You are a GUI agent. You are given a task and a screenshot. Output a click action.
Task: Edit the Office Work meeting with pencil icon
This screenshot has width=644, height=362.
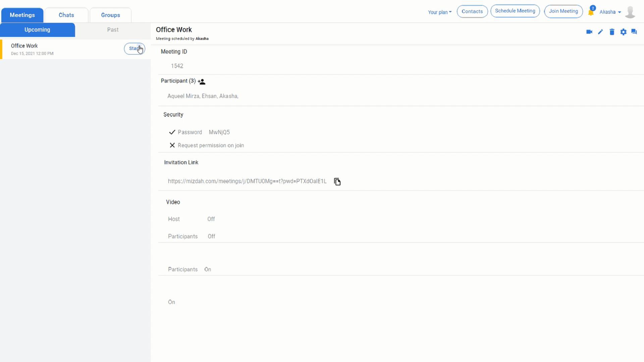tap(600, 32)
